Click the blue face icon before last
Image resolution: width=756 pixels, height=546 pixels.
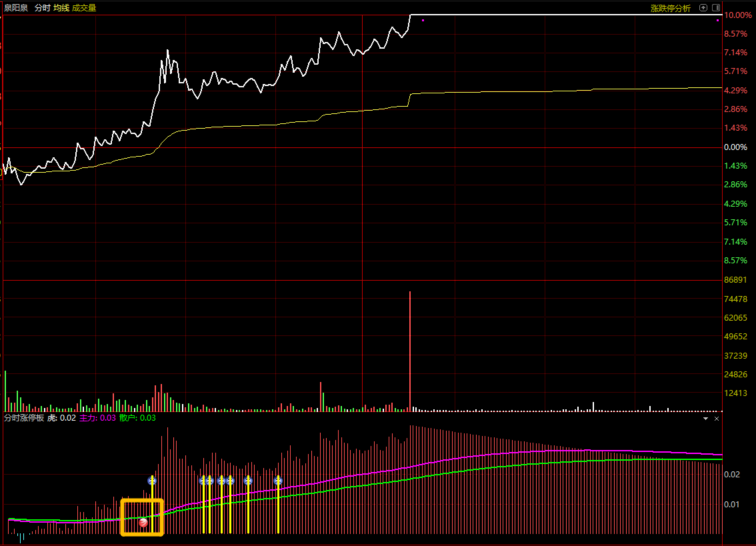point(248,481)
